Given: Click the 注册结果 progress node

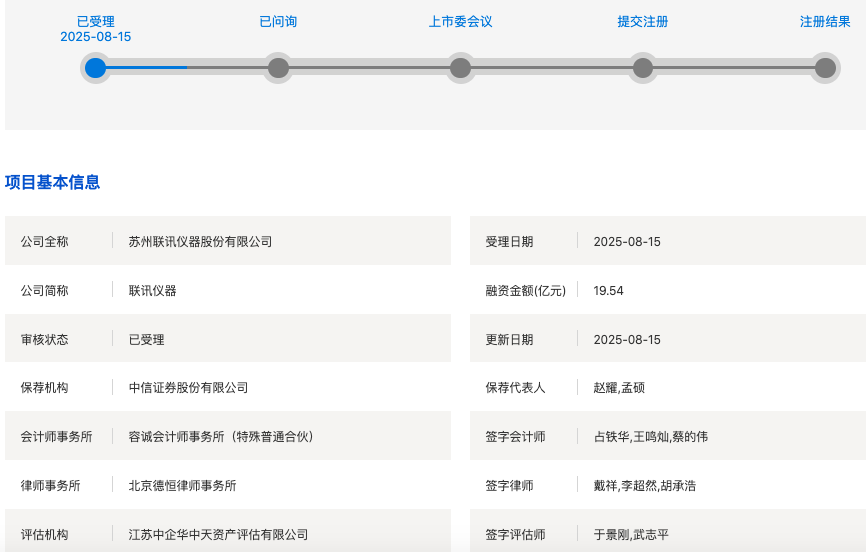Looking at the screenshot, I should (825, 68).
